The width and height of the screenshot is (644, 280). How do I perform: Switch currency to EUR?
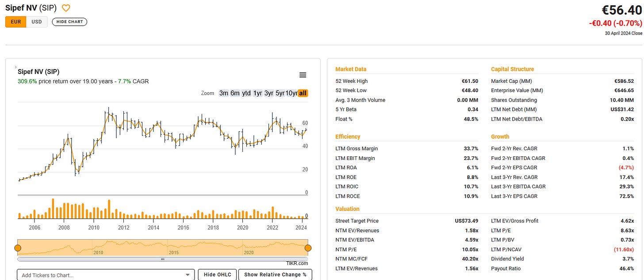click(16, 22)
